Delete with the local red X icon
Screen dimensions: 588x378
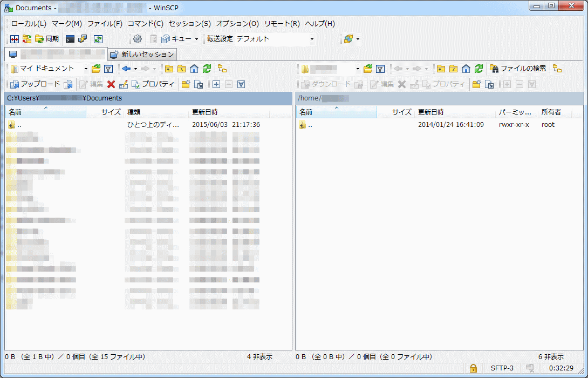point(111,84)
